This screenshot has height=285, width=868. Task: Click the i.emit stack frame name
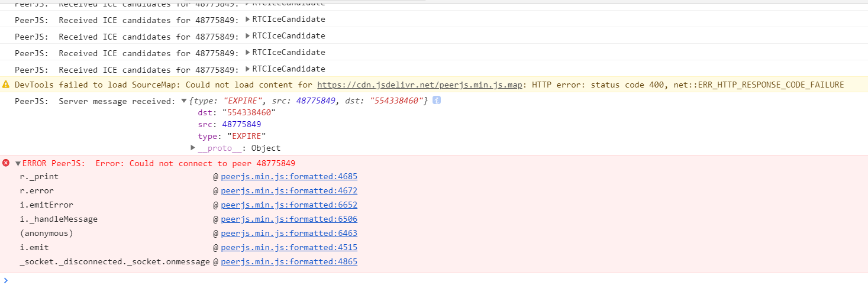point(34,248)
